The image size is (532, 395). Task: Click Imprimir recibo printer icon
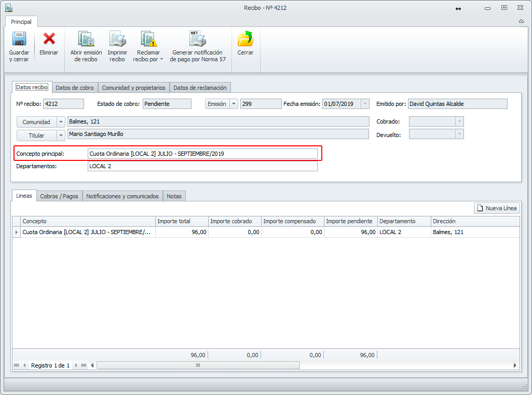tap(117, 39)
